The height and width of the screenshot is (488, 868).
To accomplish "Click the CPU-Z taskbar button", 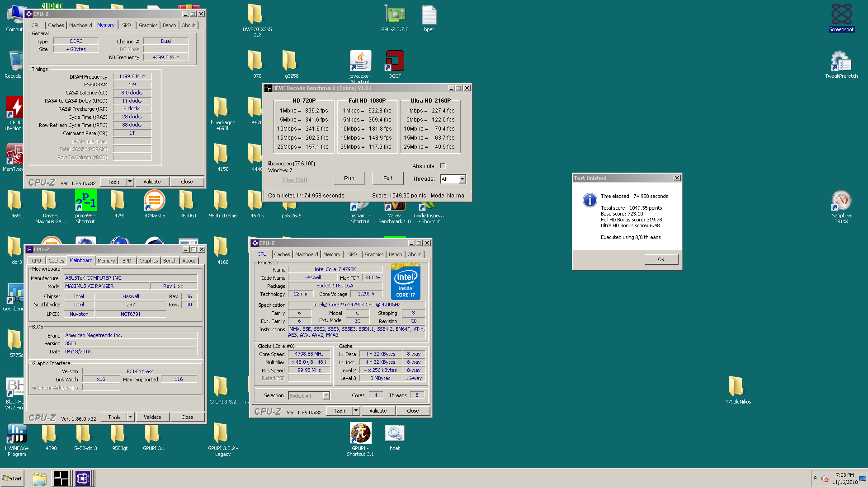I will [x=83, y=478].
